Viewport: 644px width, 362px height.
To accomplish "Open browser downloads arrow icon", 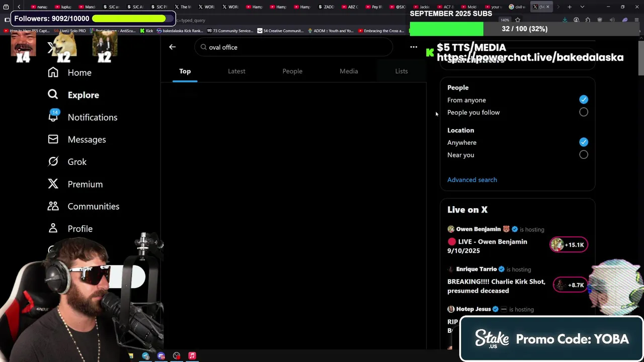I will (x=565, y=20).
